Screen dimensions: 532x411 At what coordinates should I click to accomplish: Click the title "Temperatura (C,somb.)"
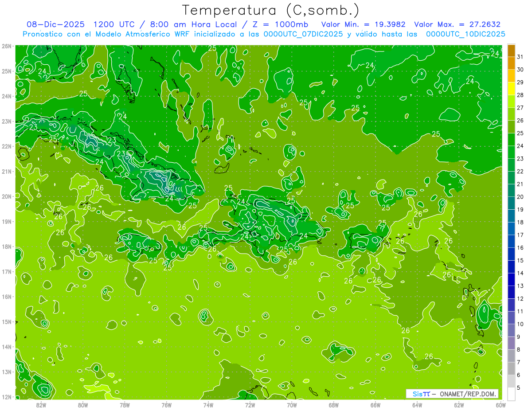[271, 11]
